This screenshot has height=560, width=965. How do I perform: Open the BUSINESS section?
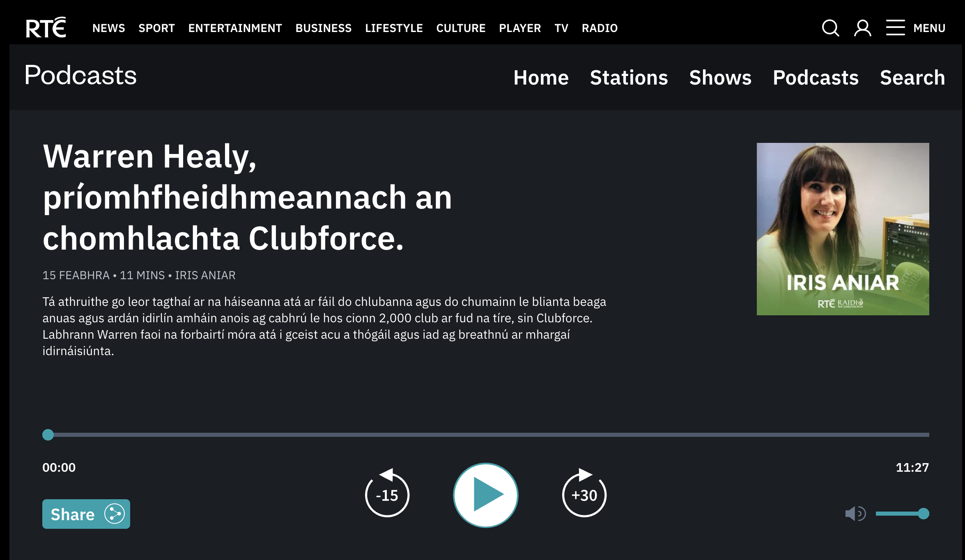(324, 28)
